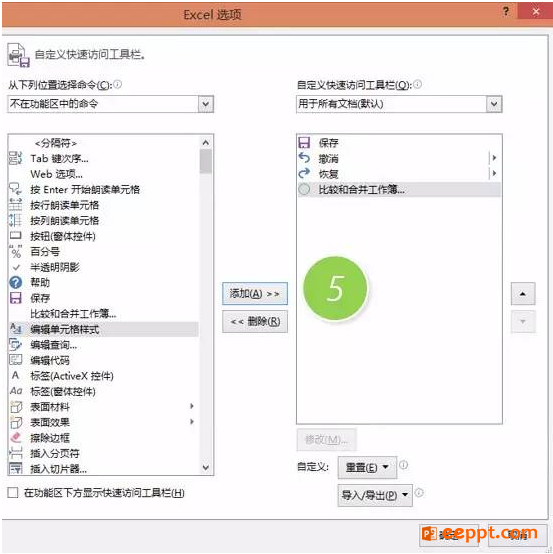This screenshot has width=553, height=554.
Task: Select the Save floppy icon in left list
Action: 15,298
